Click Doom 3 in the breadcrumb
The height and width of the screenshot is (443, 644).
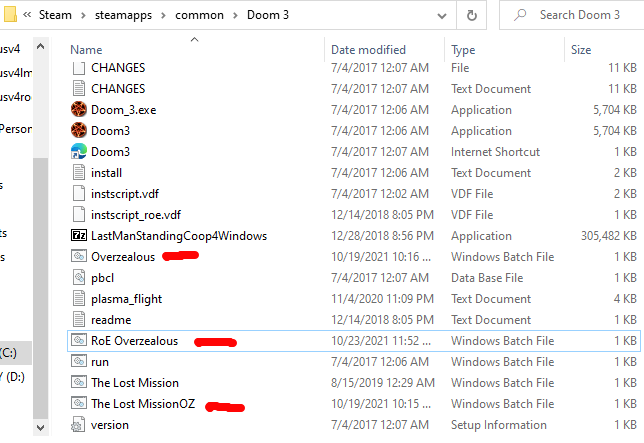(268, 15)
